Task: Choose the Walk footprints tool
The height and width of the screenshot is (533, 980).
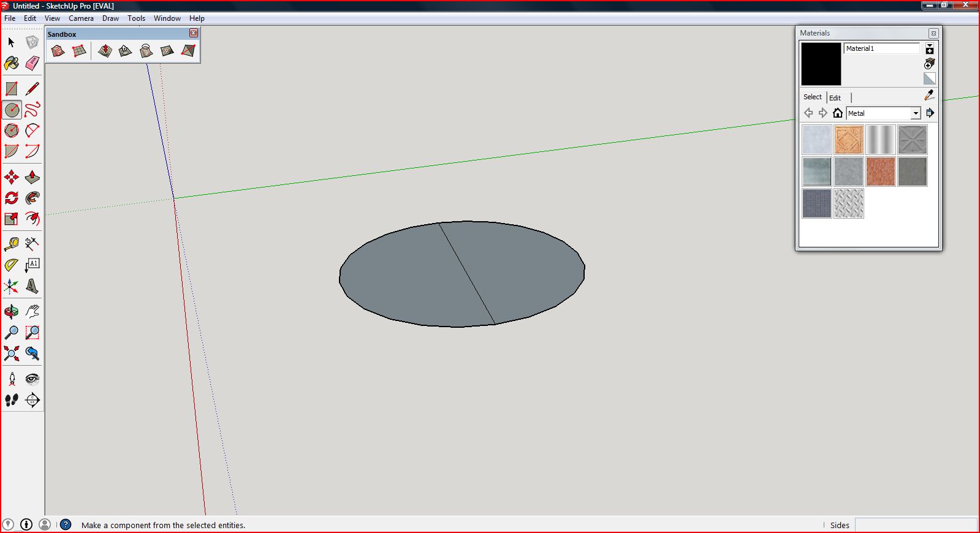Action: 11,400
